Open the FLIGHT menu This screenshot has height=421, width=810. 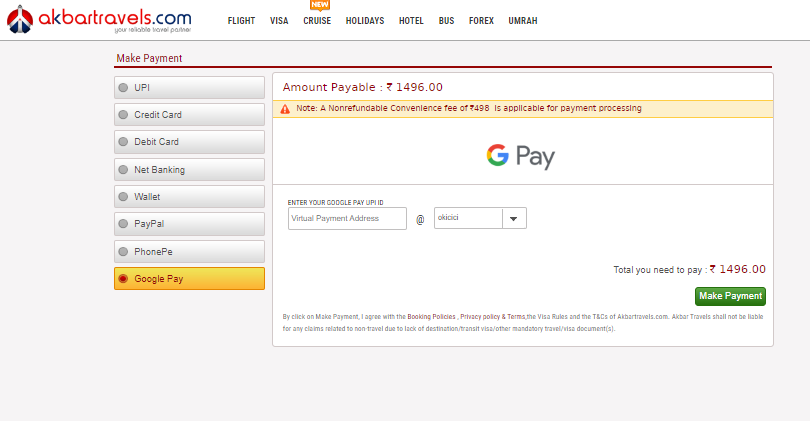(241, 21)
